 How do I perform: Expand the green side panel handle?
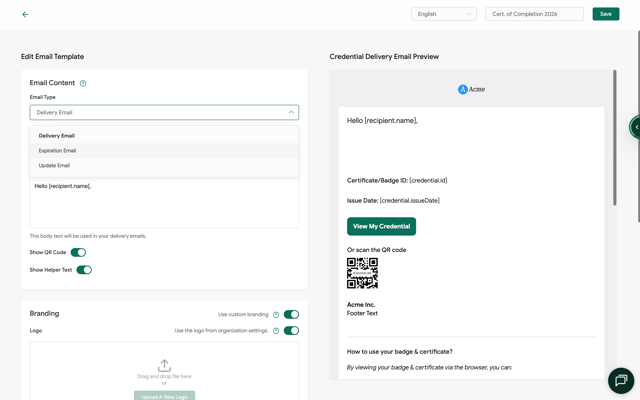[x=635, y=127]
